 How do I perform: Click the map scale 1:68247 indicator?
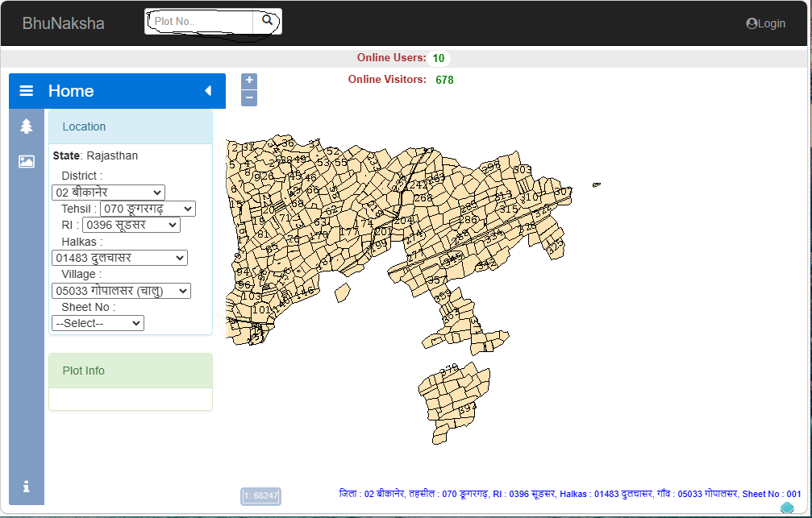261,495
